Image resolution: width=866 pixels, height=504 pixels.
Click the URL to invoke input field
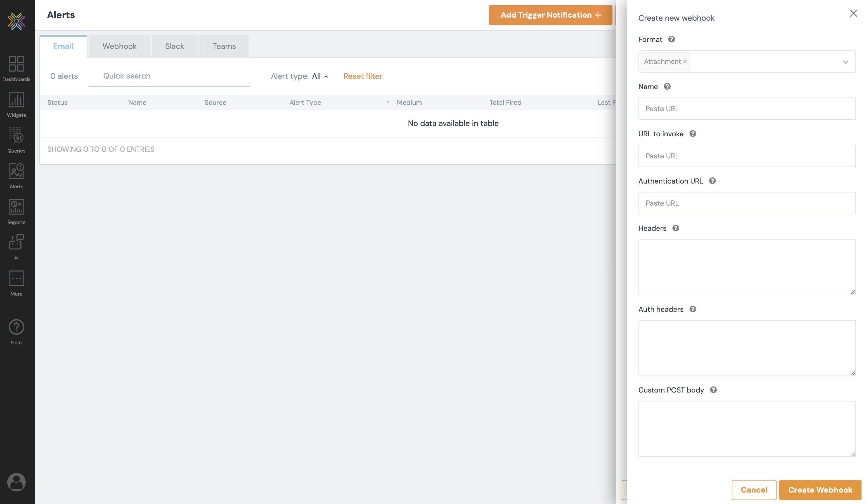coord(746,156)
